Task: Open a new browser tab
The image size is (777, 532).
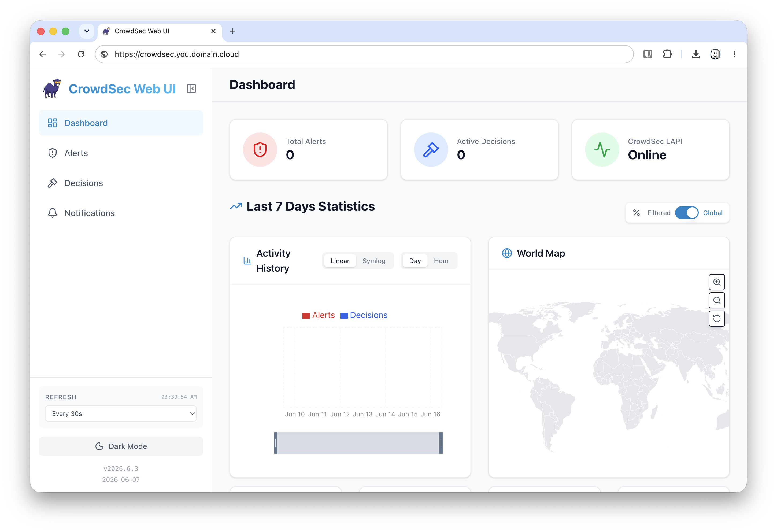Action: click(x=233, y=31)
